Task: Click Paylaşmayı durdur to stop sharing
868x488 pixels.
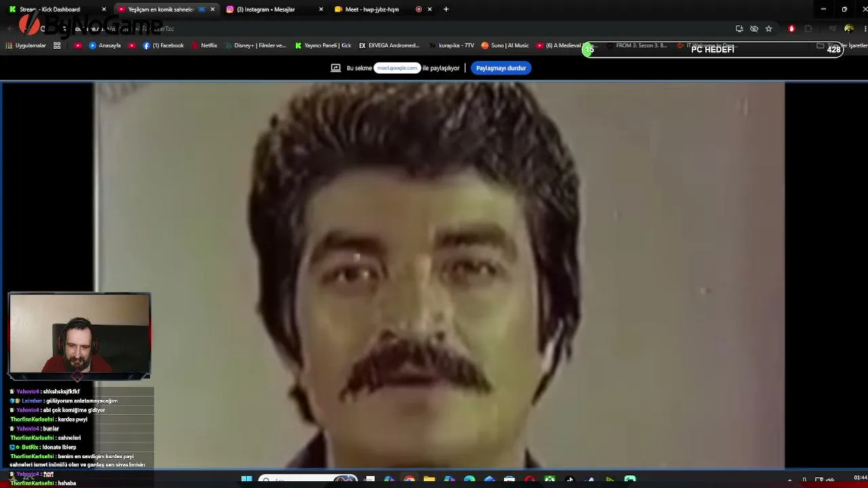Action: pyautogui.click(x=501, y=68)
